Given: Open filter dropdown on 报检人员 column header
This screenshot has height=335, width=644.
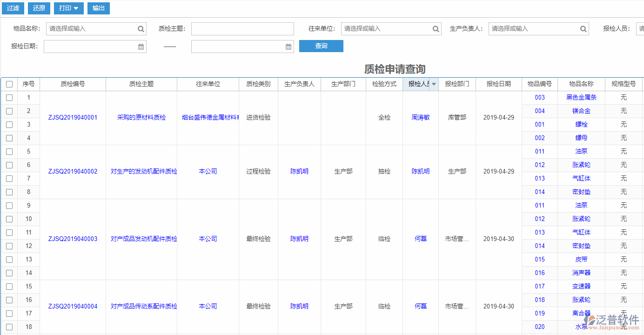Looking at the screenshot, I should (434, 84).
